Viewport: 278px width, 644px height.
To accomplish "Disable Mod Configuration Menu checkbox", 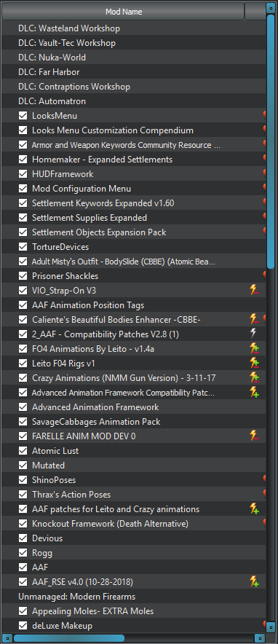I will (x=23, y=189).
